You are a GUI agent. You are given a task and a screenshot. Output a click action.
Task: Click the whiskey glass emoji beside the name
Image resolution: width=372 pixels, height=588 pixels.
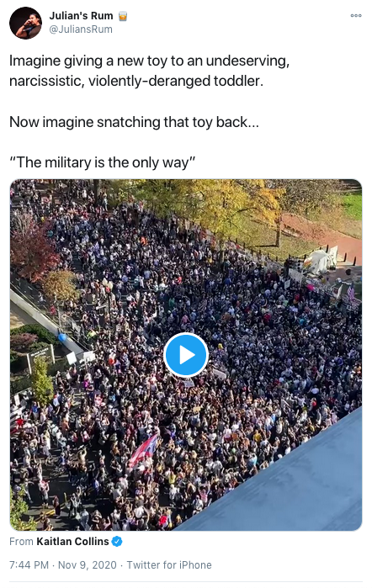tap(123, 16)
